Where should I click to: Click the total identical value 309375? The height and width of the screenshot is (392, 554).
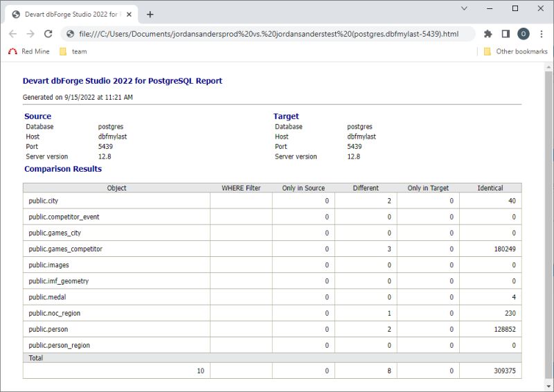[x=505, y=371]
